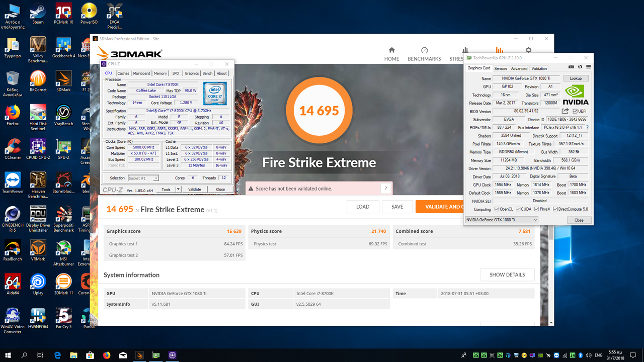This screenshot has width=644, height=362.
Task: Switch to the CPU-Z Mainboard tab
Action: [x=141, y=73]
